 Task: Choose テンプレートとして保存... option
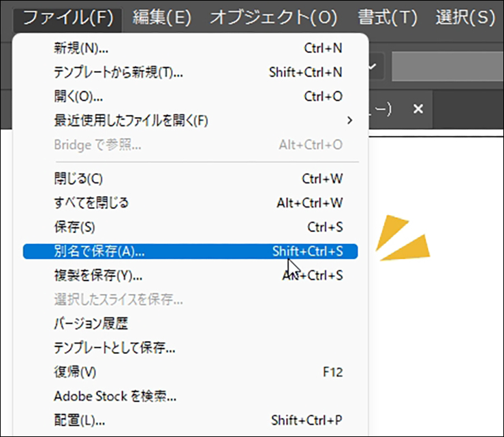114,348
